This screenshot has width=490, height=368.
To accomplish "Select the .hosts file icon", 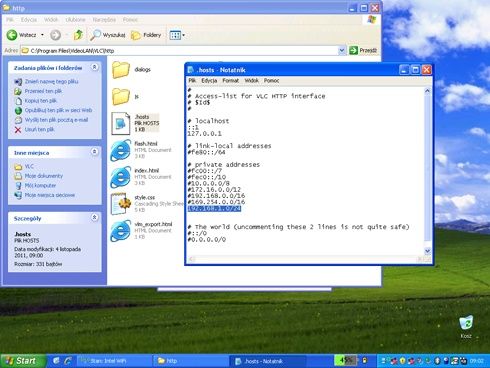I will click(x=121, y=123).
